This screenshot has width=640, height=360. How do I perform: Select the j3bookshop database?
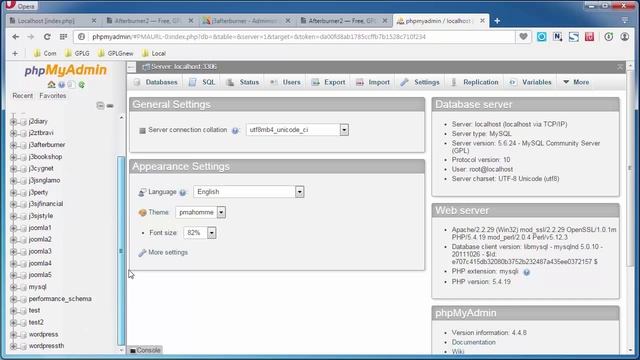pos(45,157)
